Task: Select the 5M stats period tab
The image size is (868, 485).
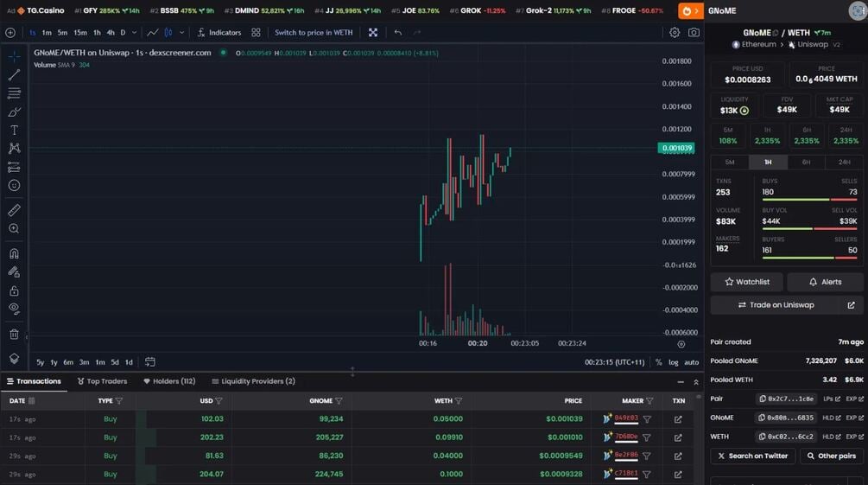Action: 730,163
